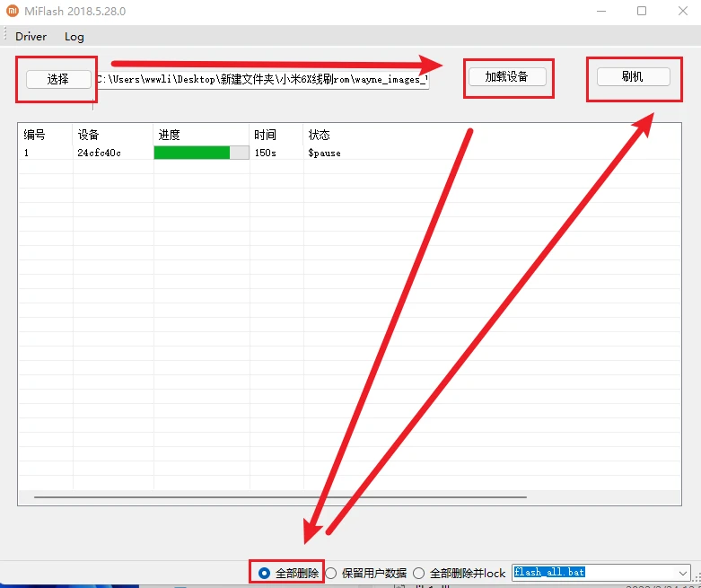
Task: Click the 进度 column header
Action: 201,135
